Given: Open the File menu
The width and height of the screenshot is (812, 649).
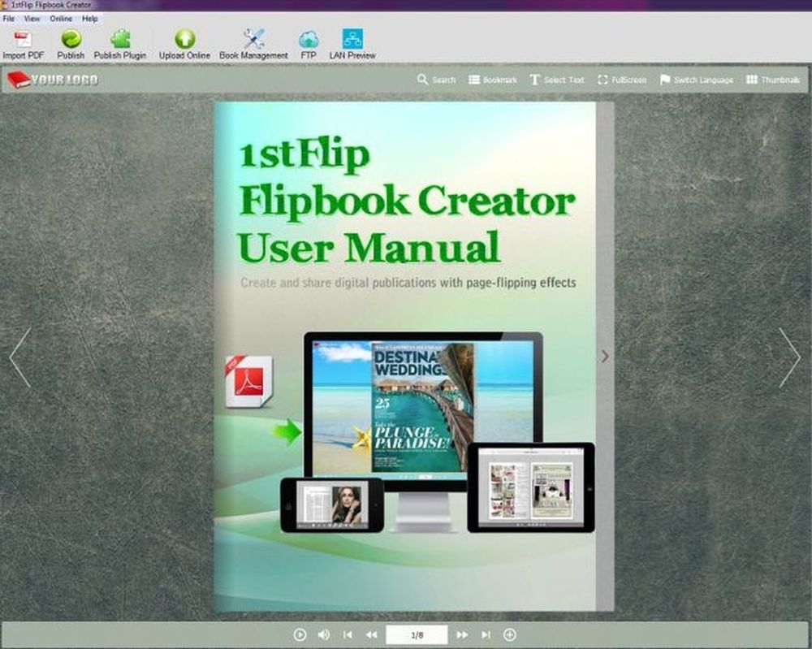Looking at the screenshot, I should point(9,18).
